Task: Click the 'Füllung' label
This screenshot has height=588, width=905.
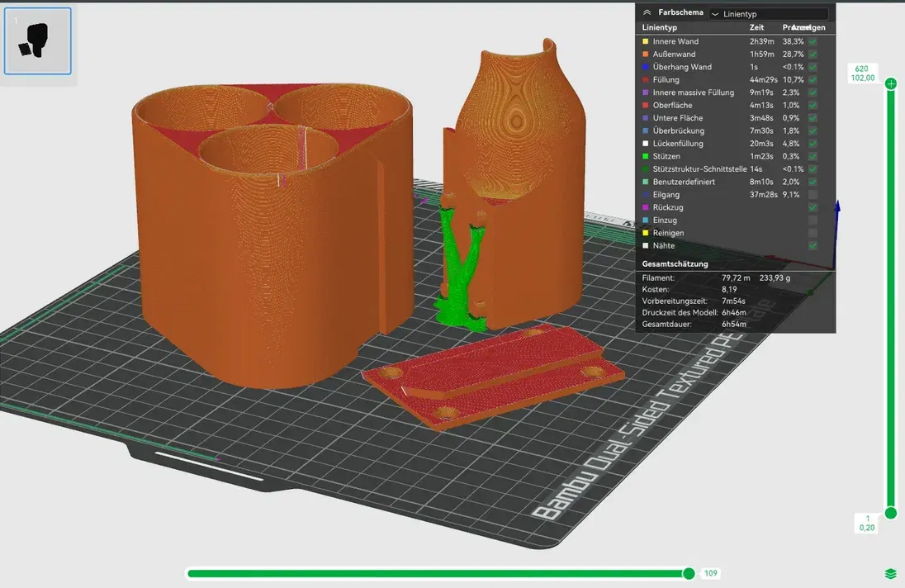Action: pyautogui.click(x=666, y=79)
